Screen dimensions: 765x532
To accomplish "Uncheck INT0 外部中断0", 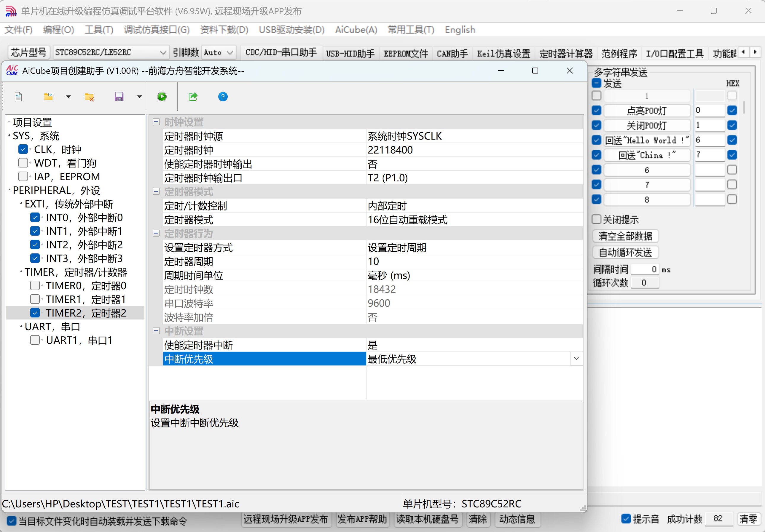I will click(35, 218).
